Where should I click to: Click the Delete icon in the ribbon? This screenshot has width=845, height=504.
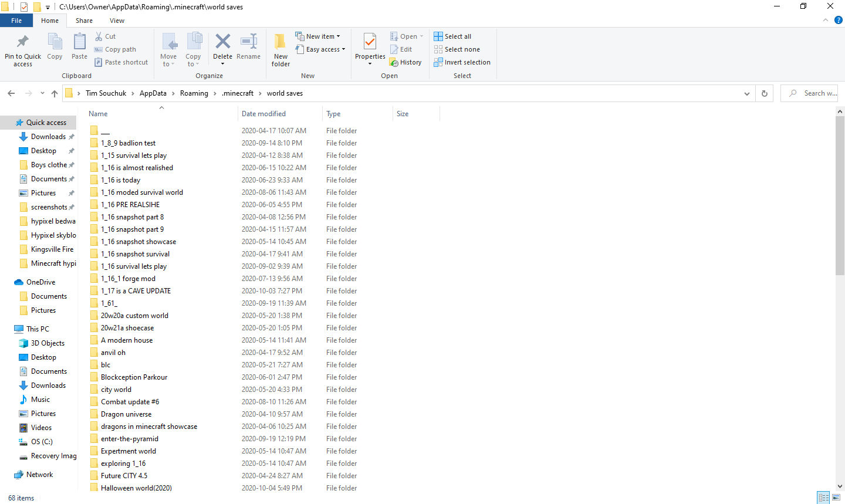(x=222, y=42)
